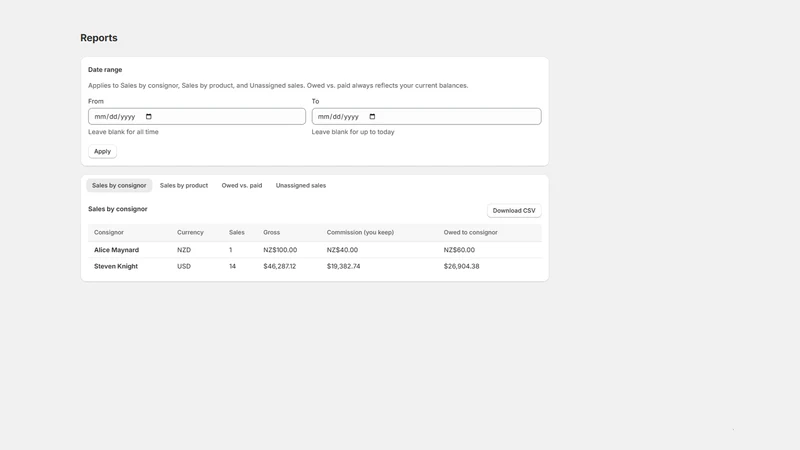This screenshot has height=450, width=800.
Task: Select consignor Steven Knight
Action: 116,266
